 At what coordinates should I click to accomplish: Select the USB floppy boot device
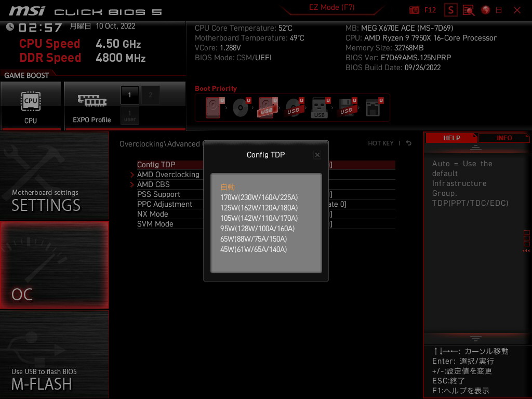pos(347,108)
